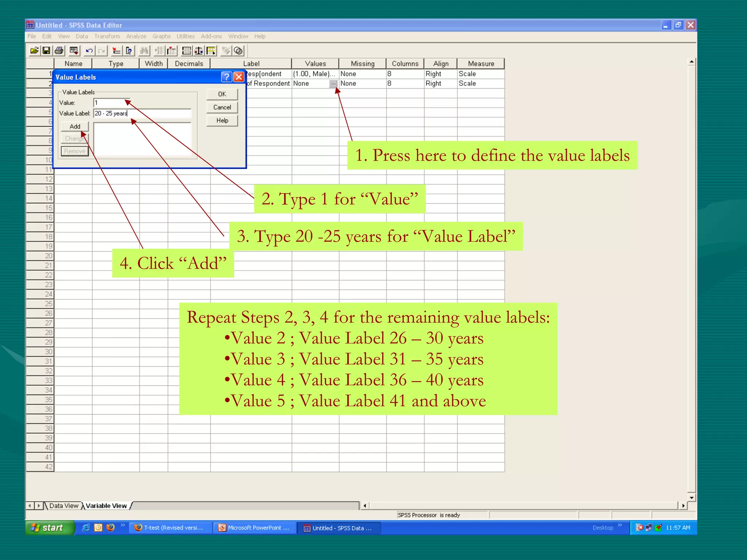The image size is (747, 560).
Task: Click the Split File toolbar icon
Action: click(186, 51)
